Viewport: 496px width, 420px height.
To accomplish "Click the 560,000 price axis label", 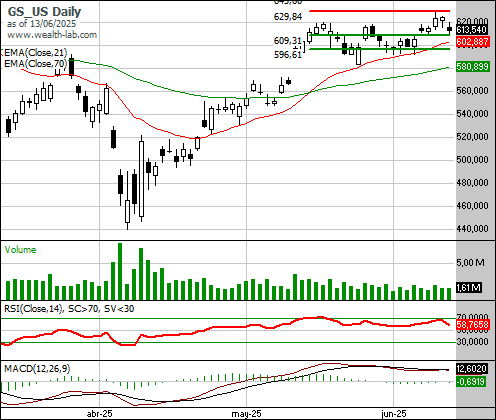I will [472, 91].
